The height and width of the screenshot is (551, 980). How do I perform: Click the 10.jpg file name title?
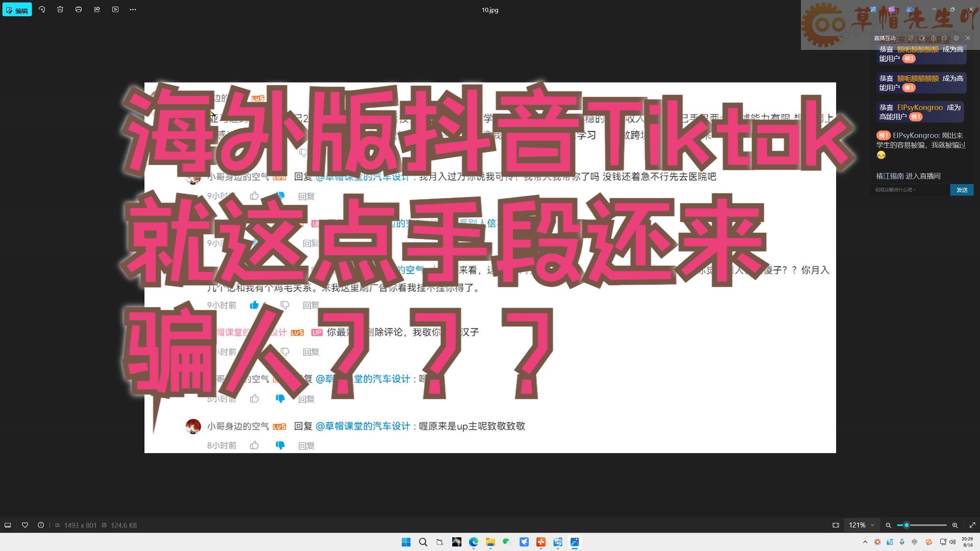(490, 10)
